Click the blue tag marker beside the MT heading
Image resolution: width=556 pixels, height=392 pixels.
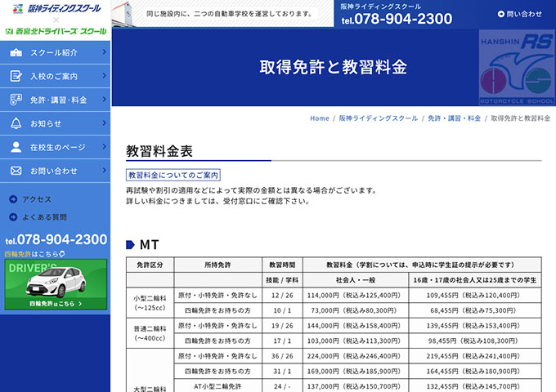click(x=130, y=245)
